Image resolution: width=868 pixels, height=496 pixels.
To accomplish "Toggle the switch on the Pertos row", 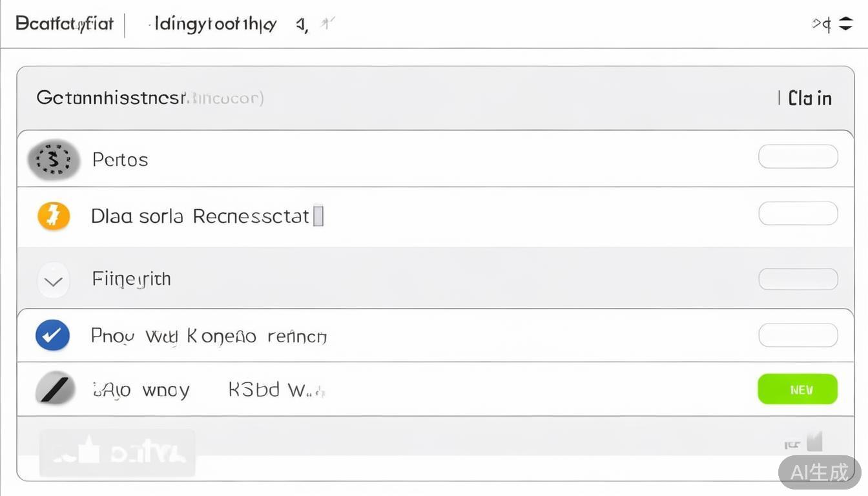I will pyautogui.click(x=798, y=156).
